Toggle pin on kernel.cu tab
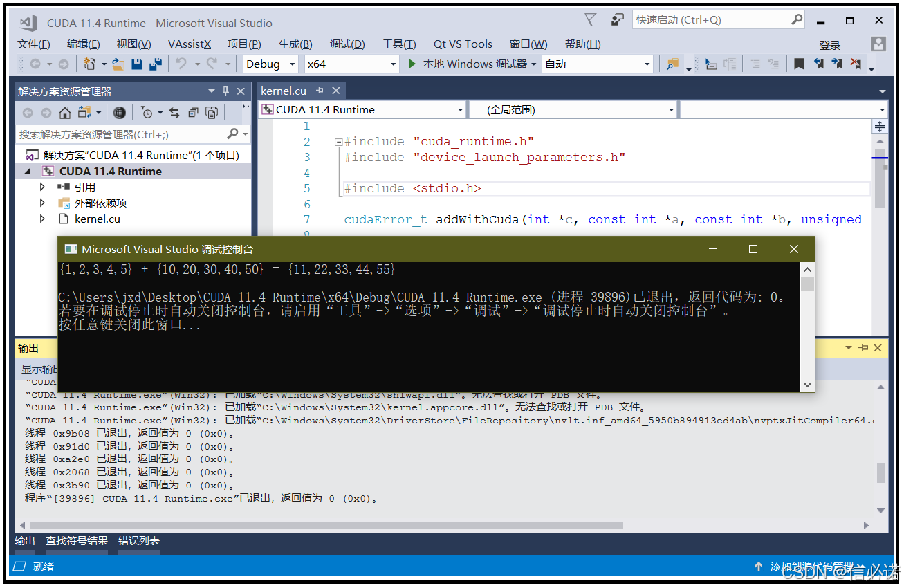 coord(320,91)
